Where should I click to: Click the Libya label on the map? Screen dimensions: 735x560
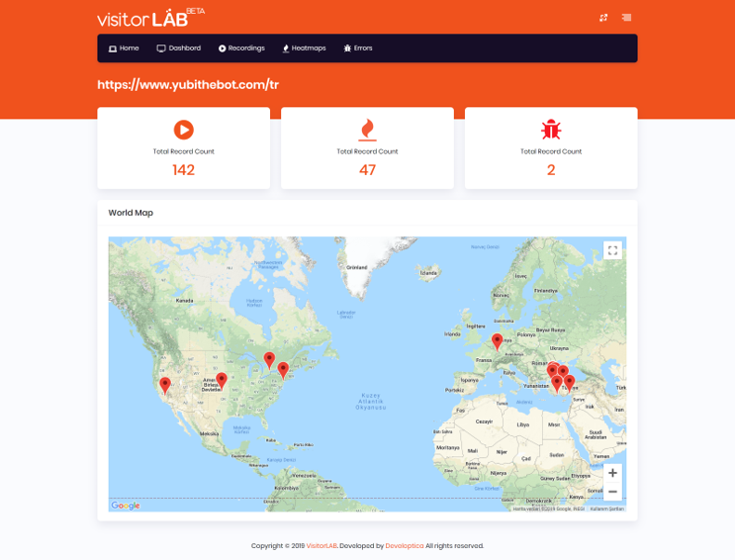pos(523,424)
